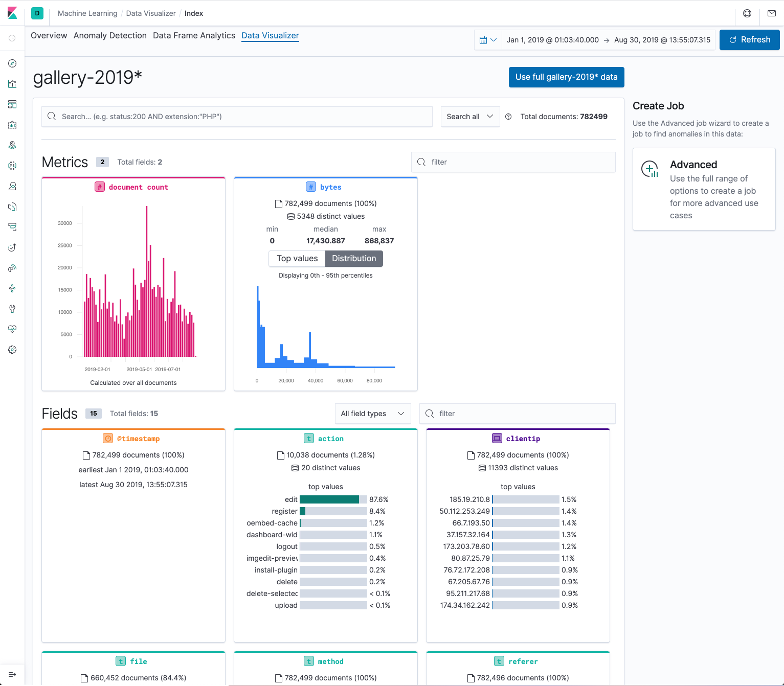
Task: Click the Kibana logo
Action: pos(12,13)
